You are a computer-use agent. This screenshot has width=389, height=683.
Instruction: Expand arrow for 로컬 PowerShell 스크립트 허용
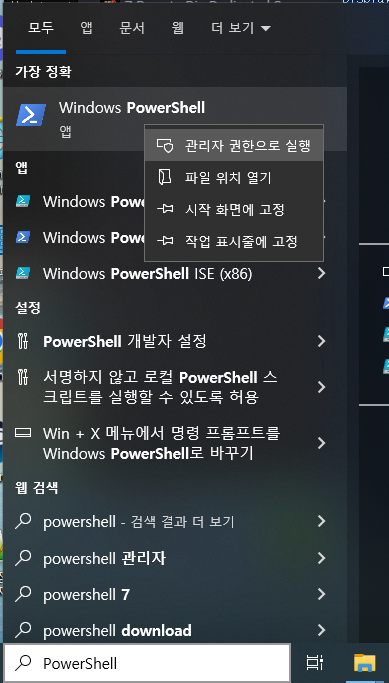click(321, 387)
